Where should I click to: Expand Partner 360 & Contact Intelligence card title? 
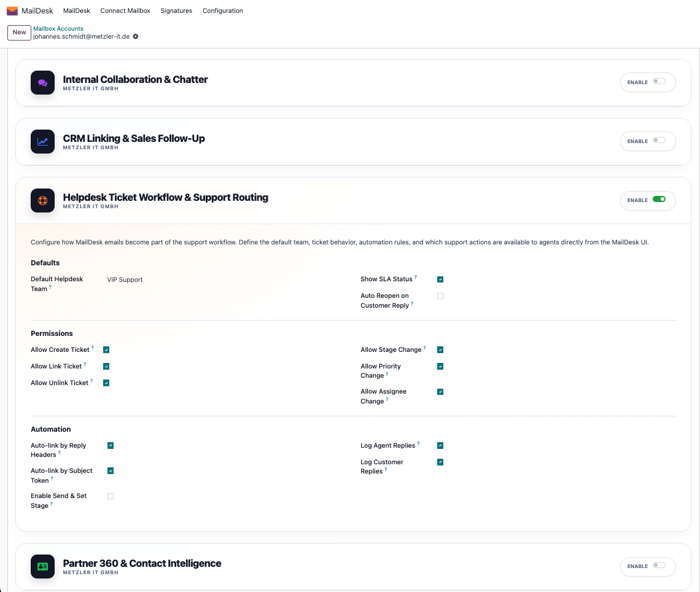[x=142, y=563]
